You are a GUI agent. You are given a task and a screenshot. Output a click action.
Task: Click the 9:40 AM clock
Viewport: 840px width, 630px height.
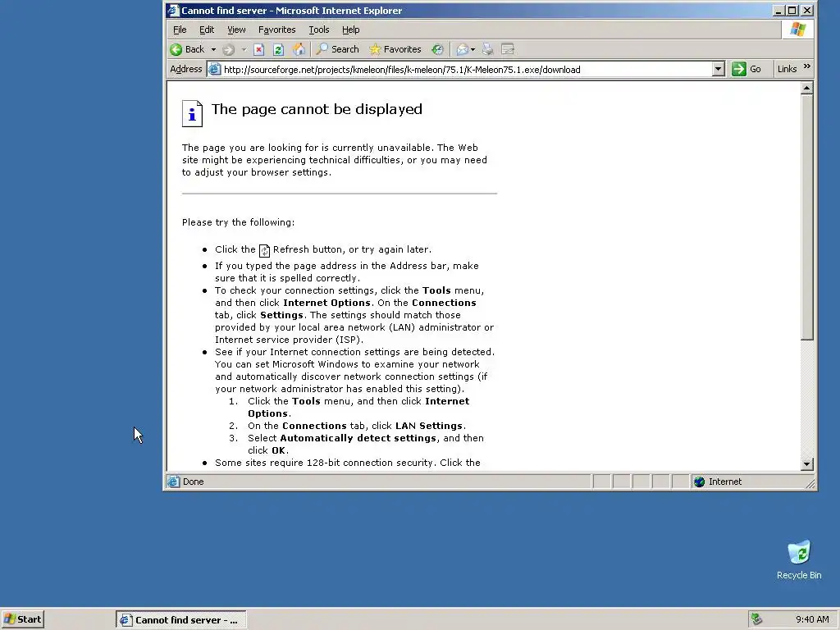812,619
